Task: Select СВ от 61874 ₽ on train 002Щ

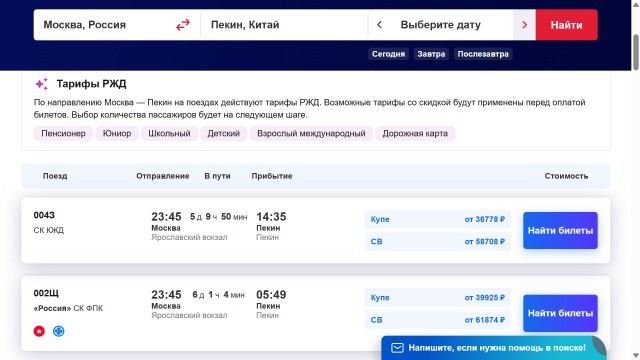Action: 437,320
